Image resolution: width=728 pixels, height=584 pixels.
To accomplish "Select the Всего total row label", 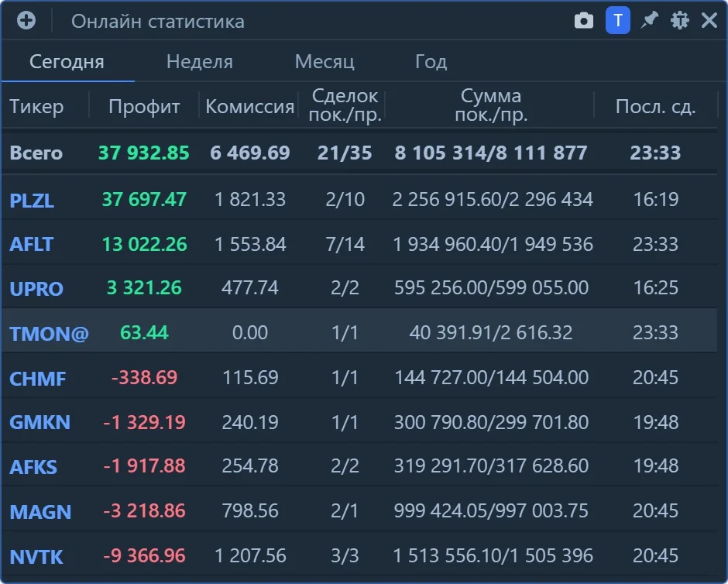I will pos(36,153).
